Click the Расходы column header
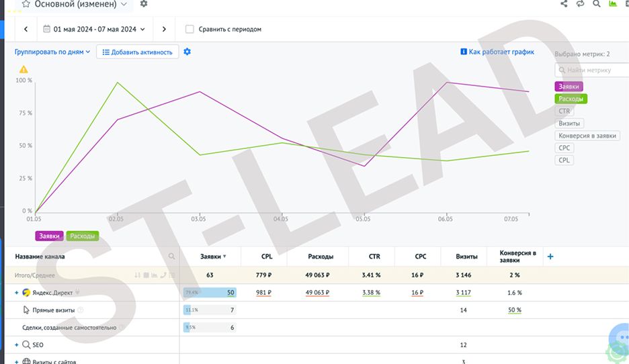 pyautogui.click(x=321, y=257)
